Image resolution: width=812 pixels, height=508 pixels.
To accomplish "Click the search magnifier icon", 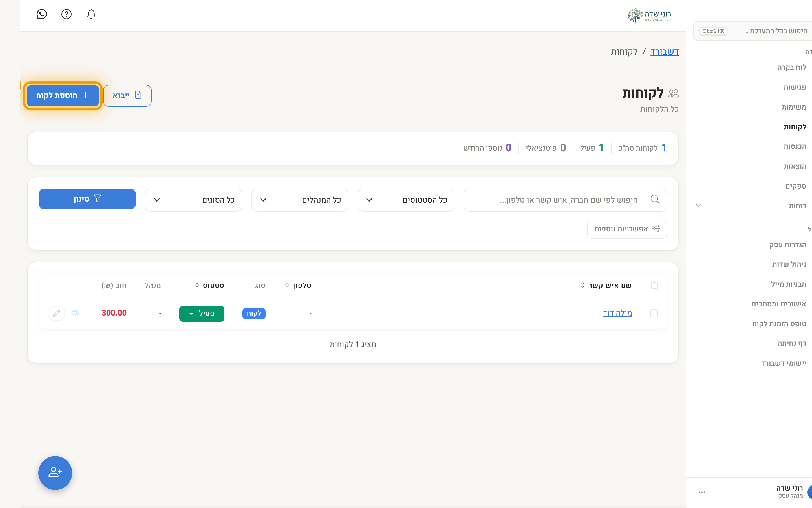I will [655, 200].
